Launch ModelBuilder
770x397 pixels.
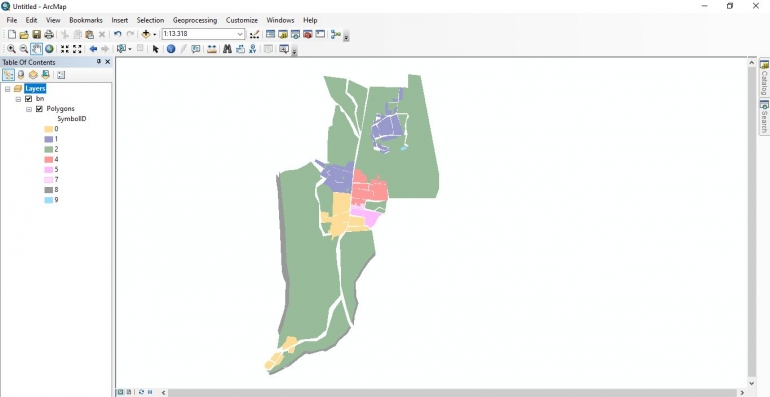pos(336,34)
